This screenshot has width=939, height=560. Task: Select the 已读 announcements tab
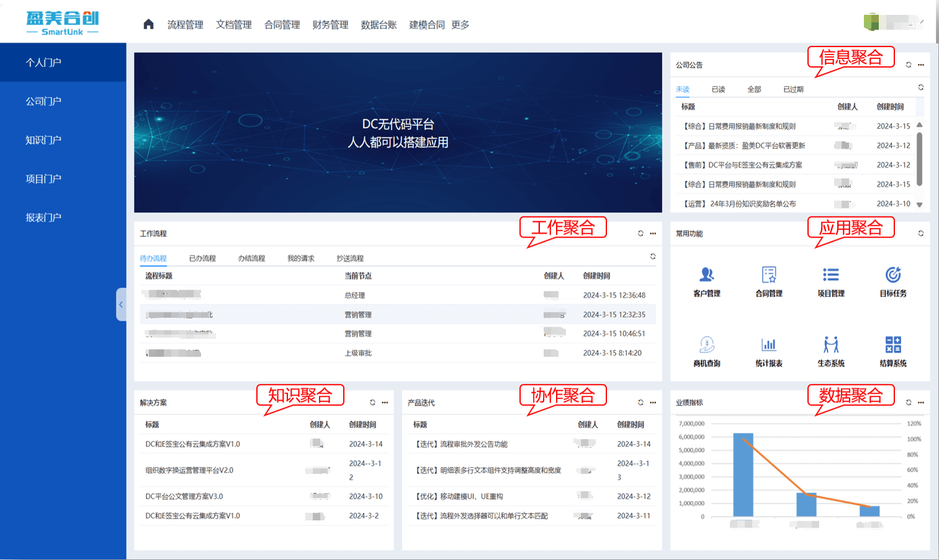[718, 89]
